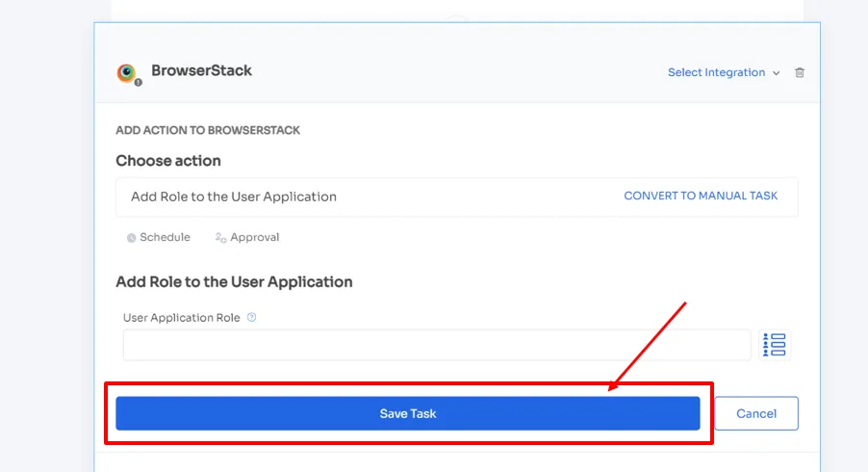Image resolution: width=868 pixels, height=472 pixels.
Task: Expand the Select Integration chevron arrow
Action: point(777,73)
